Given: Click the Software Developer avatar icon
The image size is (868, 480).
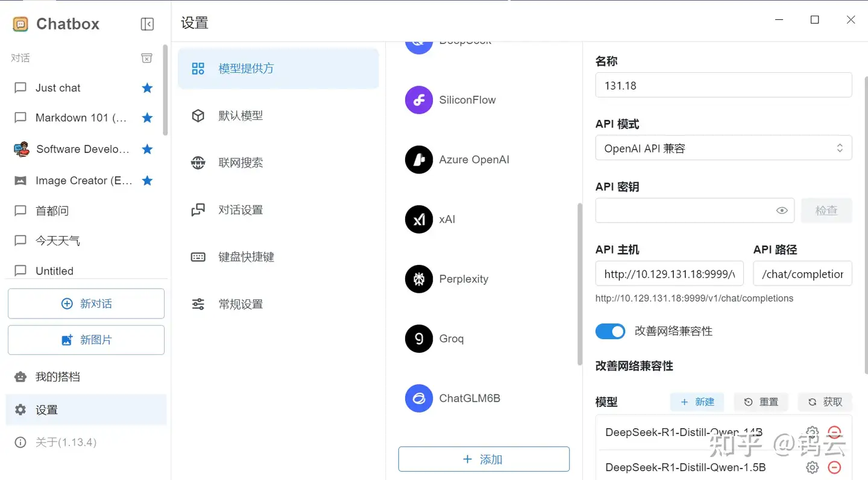Looking at the screenshot, I should click(x=21, y=149).
